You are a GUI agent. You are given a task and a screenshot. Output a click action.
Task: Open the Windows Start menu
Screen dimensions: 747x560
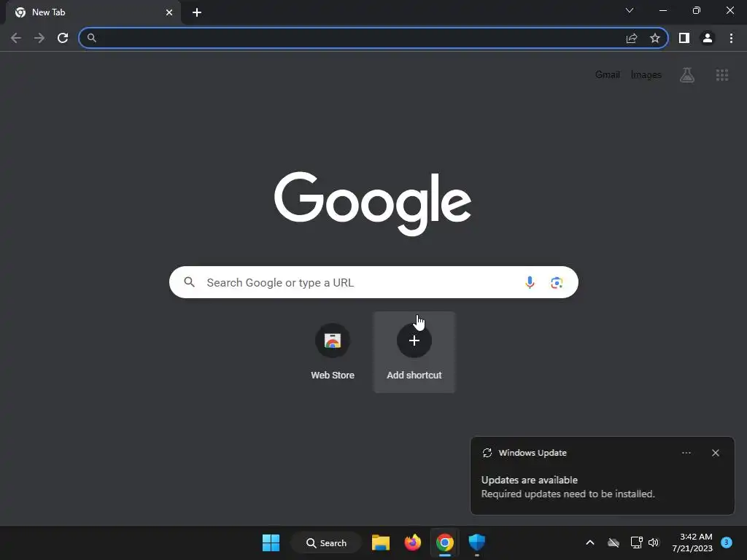point(271,542)
